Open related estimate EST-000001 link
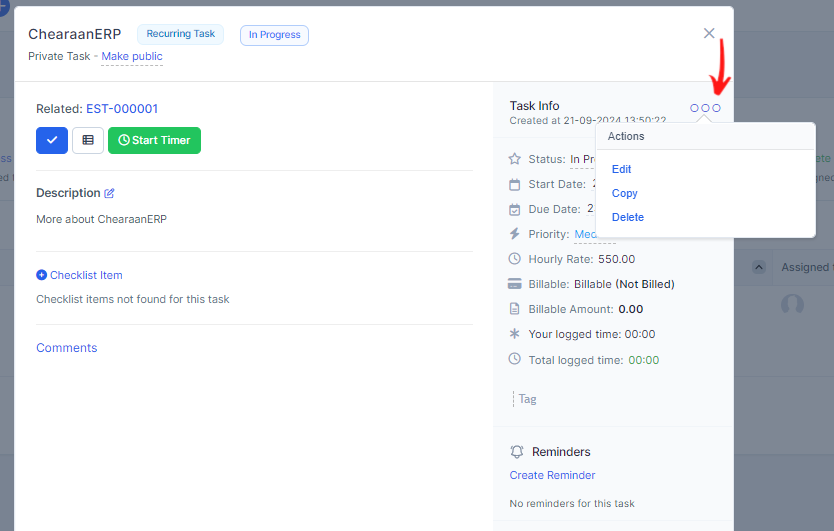 pyautogui.click(x=122, y=109)
